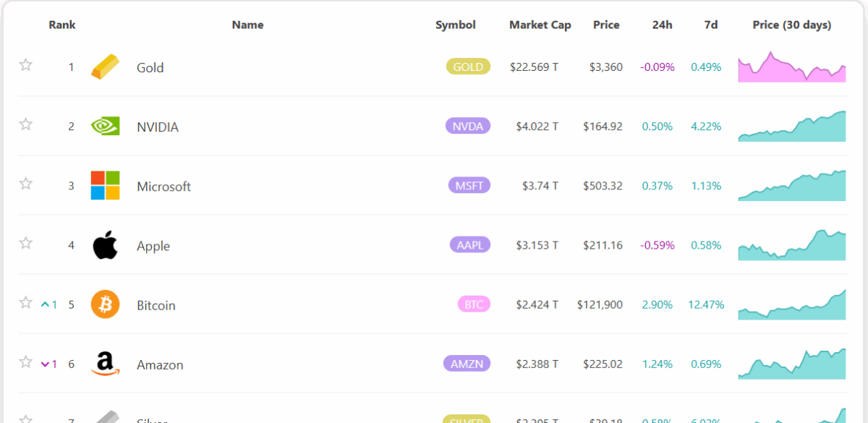Select the BTC symbol badge
The height and width of the screenshot is (423, 868).
[473, 304]
